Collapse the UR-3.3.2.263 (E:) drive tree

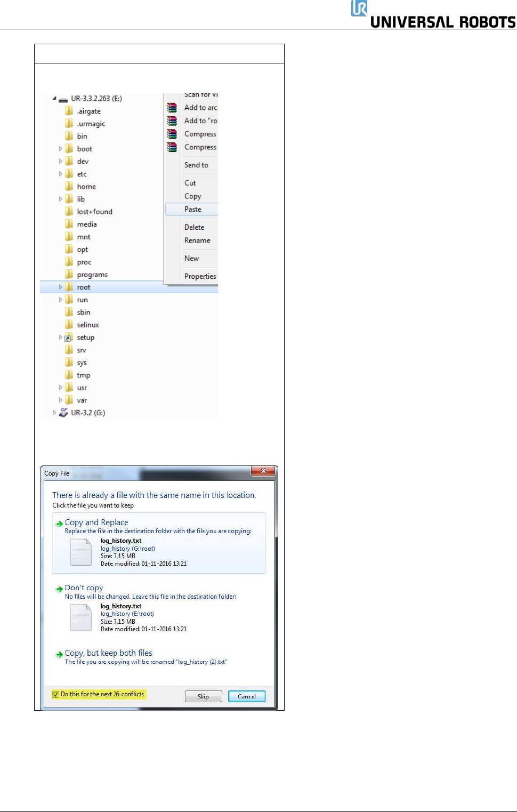54,99
